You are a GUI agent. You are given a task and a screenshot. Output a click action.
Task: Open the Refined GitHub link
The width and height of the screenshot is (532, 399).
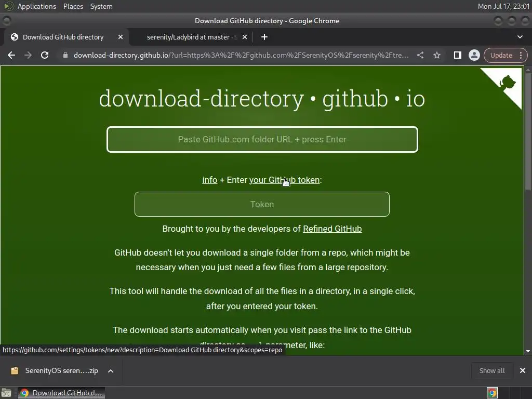332,229
